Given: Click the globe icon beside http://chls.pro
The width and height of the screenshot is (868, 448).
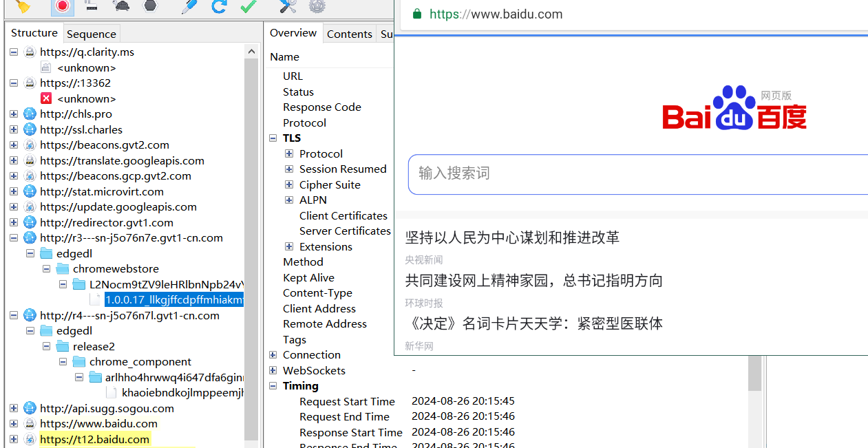Looking at the screenshot, I should coord(30,114).
